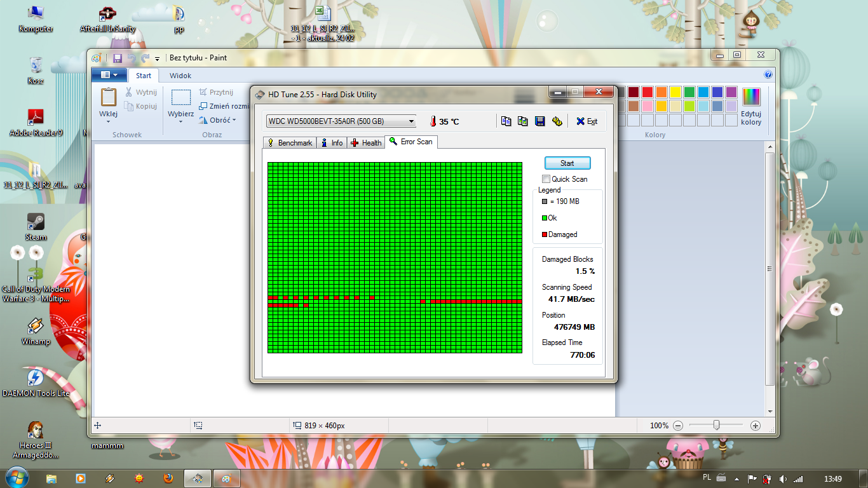Select the Steam desktop shortcut
The width and height of the screenshot is (868, 488).
[x=36, y=227]
